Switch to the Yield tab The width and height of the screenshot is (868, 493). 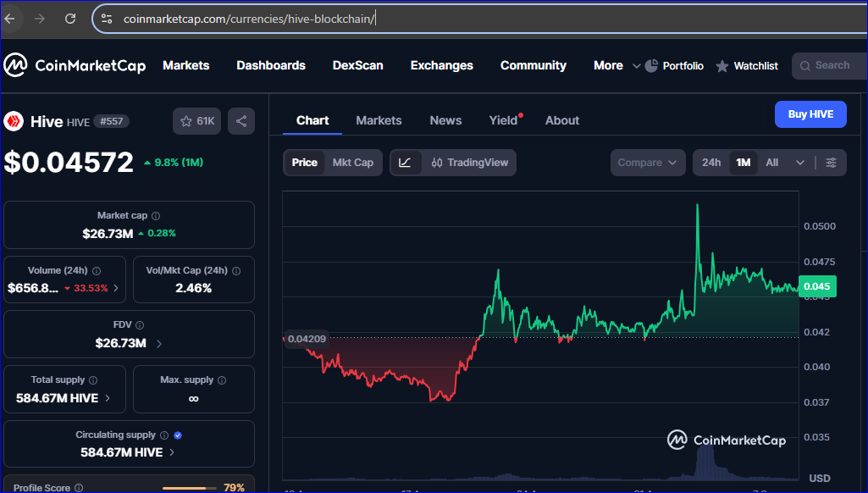(503, 120)
